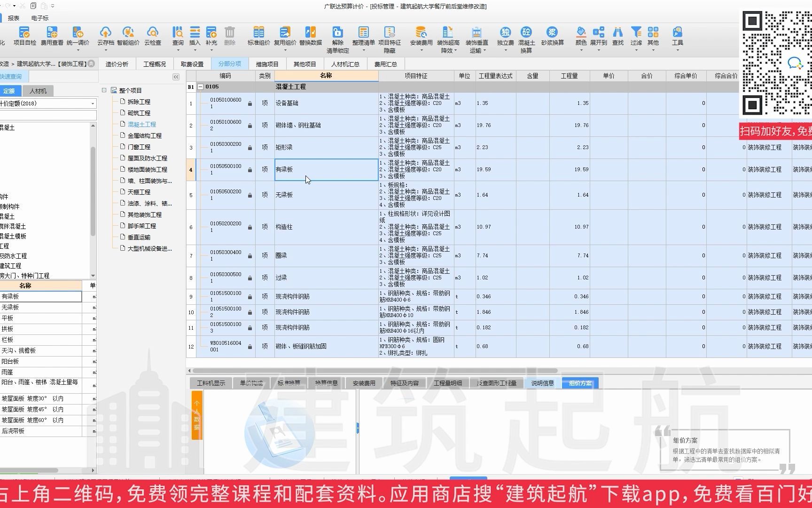The image size is (812, 508).
Task: Toggle the lock on row 设备基础
Action: point(250,103)
